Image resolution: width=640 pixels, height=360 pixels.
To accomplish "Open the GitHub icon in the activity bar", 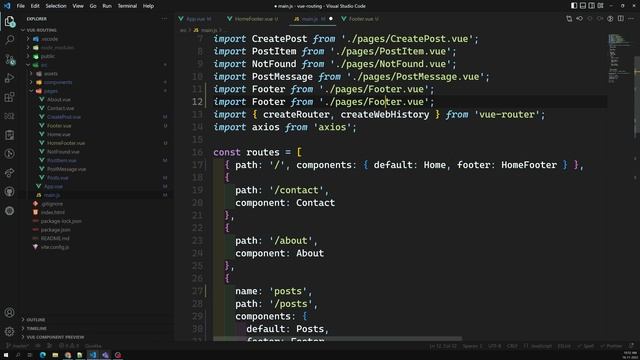I will point(10,191).
